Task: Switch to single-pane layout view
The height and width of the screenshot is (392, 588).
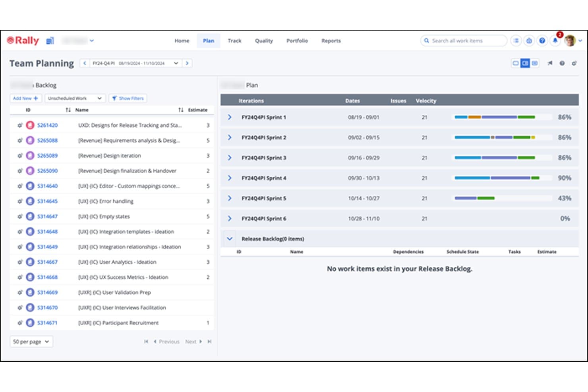Action: pos(515,63)
